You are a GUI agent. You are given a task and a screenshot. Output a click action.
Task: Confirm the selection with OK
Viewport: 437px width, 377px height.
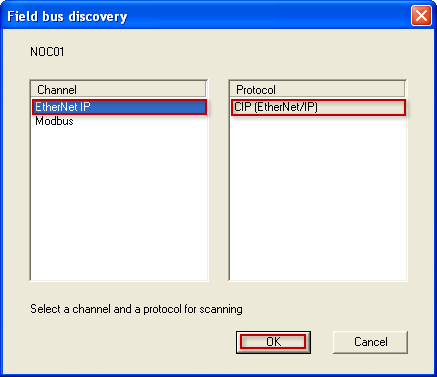click(x=273, y=342)
